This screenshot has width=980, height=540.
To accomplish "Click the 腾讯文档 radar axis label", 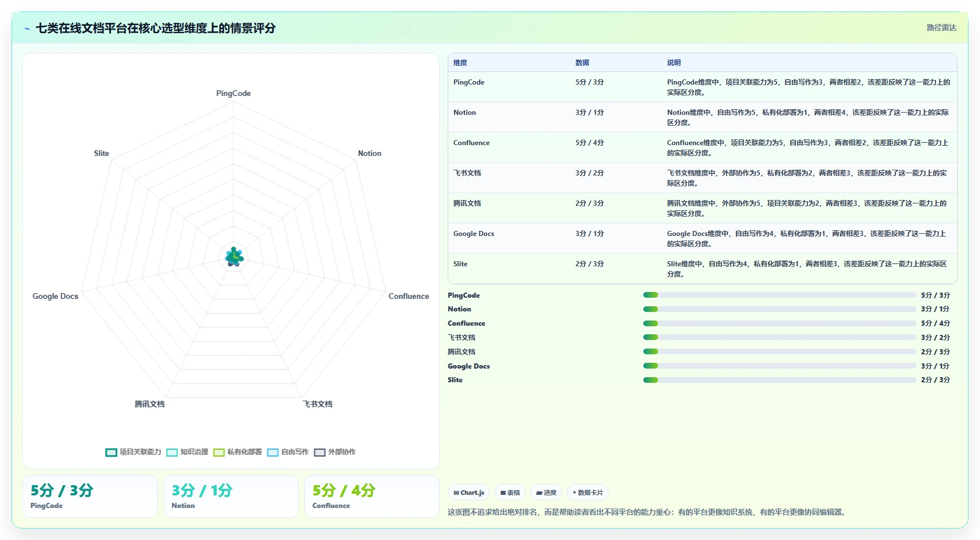I will pos(150,404).
